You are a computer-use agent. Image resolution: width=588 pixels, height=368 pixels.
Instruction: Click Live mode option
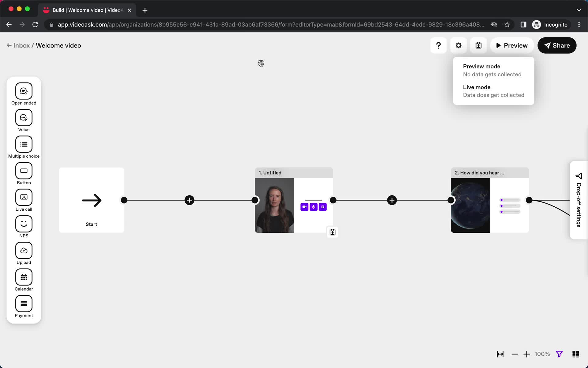point(477,87)
